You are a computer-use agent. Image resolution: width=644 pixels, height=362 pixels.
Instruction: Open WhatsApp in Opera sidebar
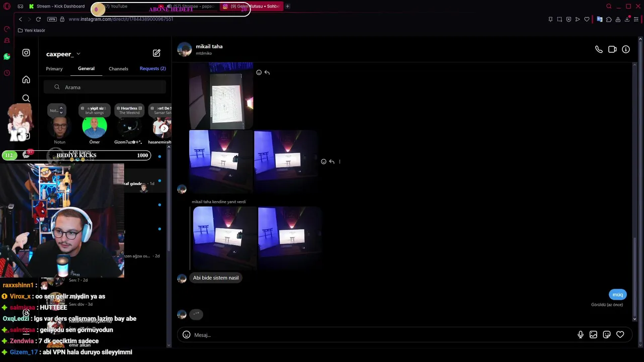click(7, 56)
